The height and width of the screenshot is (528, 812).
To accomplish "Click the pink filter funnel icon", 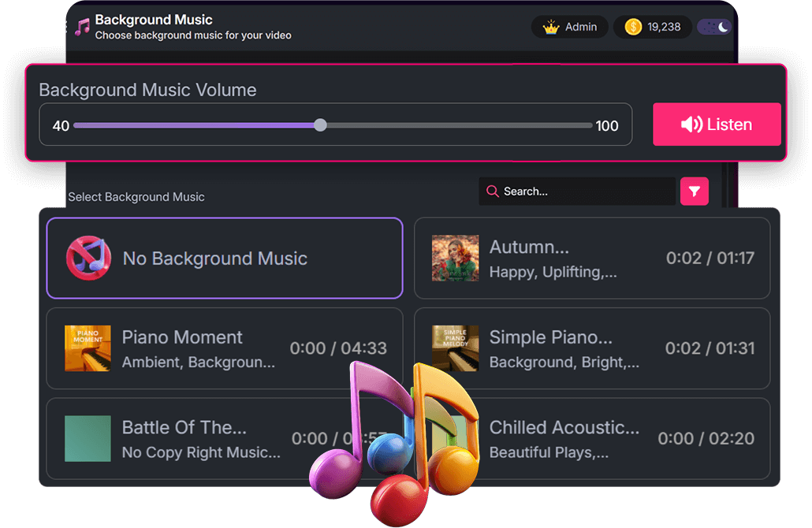I will (x=695, y=191).
